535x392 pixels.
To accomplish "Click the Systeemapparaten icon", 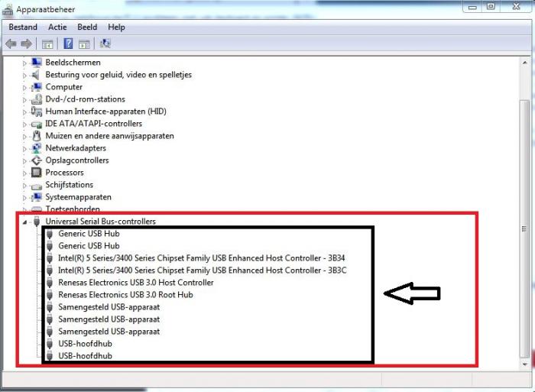I will 36,197.
